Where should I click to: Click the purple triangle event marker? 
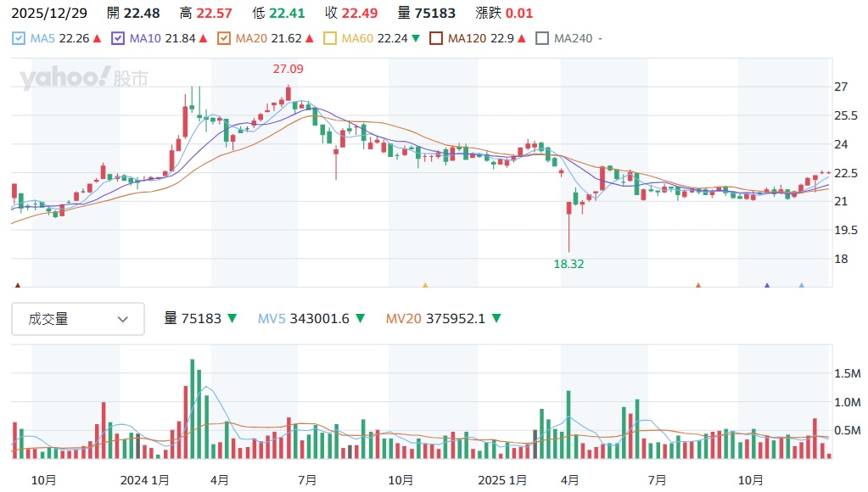coord(767,287)
